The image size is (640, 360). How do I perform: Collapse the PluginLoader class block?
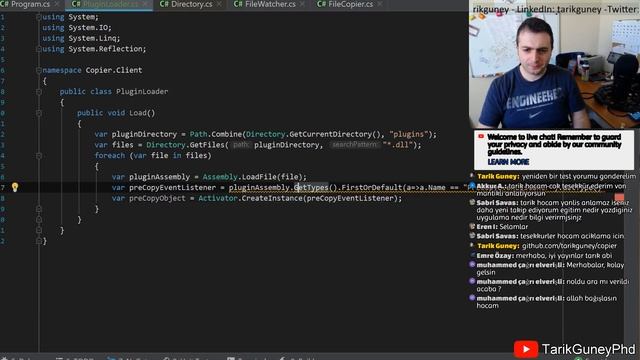[x=39, y=91]
